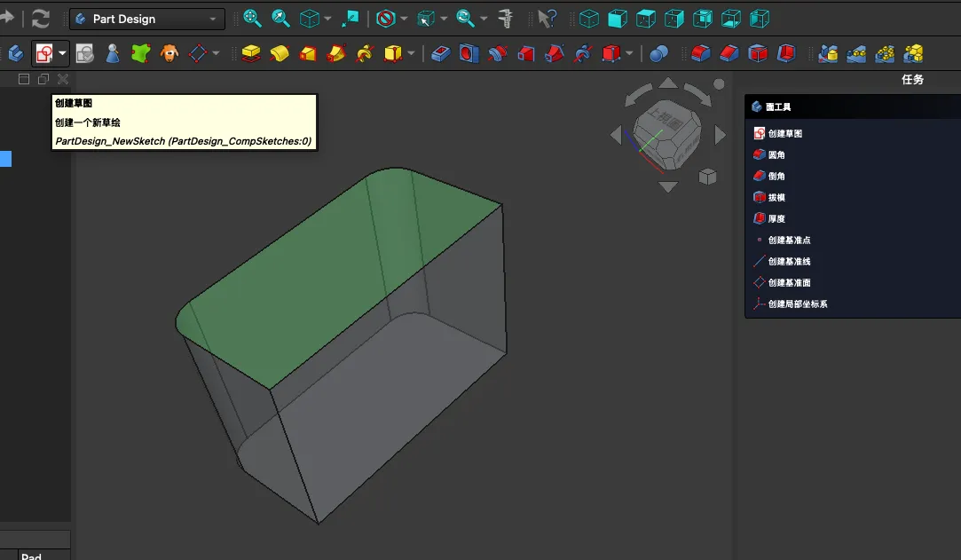
Task: Click the Pocket tool icon
Action: coord(441,54)
